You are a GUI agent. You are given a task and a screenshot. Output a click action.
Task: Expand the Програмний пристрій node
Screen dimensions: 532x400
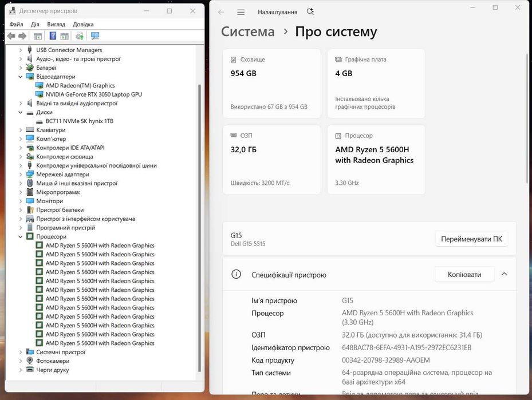[x=21, y=228]
